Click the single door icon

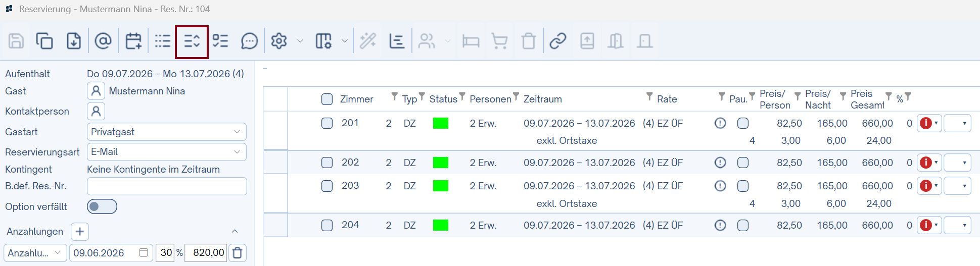coord(645,41)
